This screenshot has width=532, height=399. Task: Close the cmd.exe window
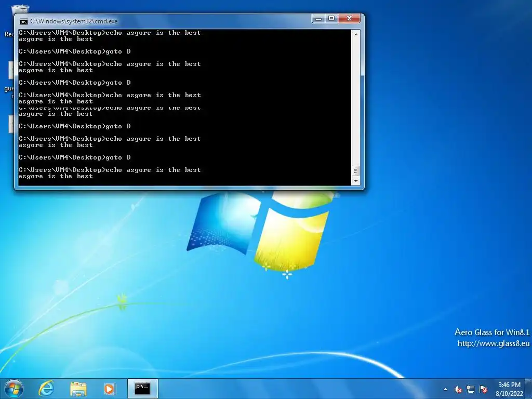[349, 19]
